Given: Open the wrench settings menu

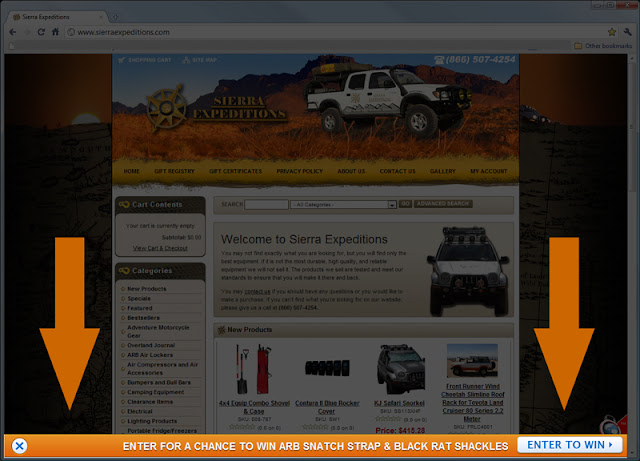Looking at the screenshot, I should pyautogui.click(x=627, y=32).
